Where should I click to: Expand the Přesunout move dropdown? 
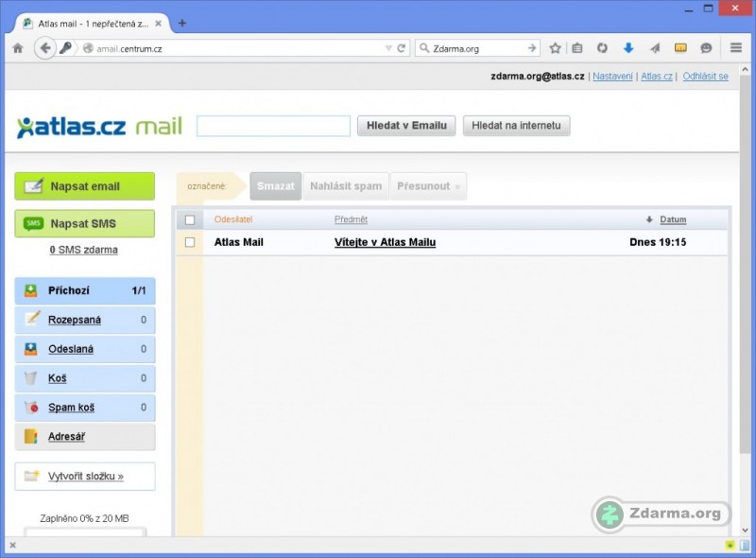pos(428,186)
